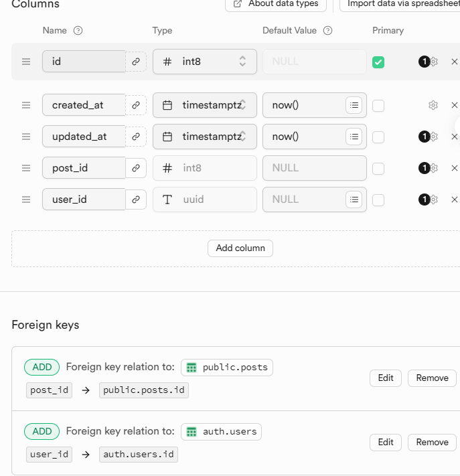Screen dimensions: 460x476
Task: Mark created_at as primary key
Action: click(x=378, y=106)
